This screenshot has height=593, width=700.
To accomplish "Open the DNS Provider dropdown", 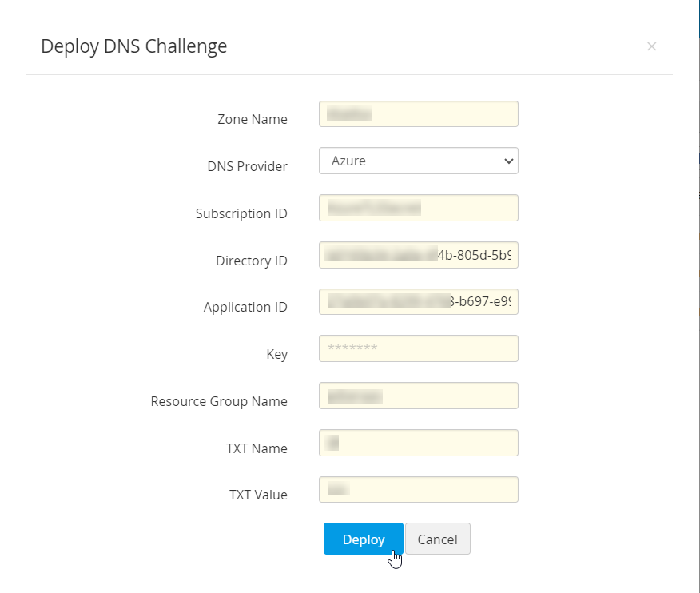I will coord(418,161).
